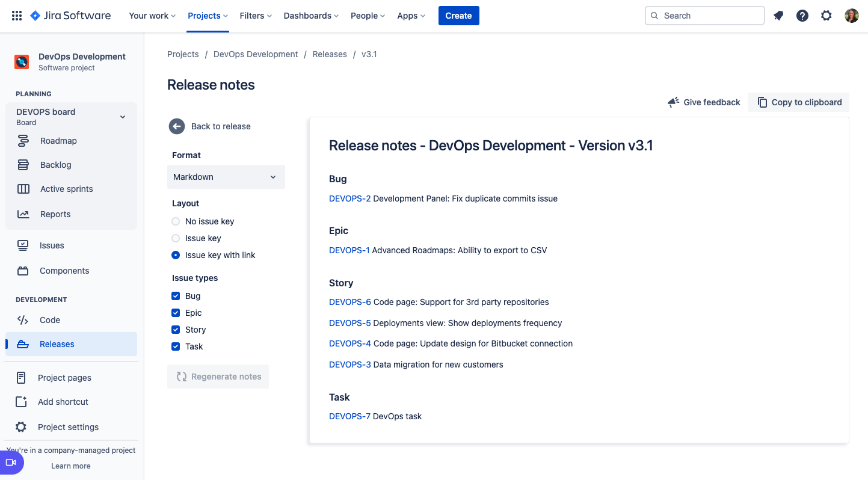Click the DevOps Development breadcrumb link
Screen dimensions: 868x480
[x=256, y=54]
